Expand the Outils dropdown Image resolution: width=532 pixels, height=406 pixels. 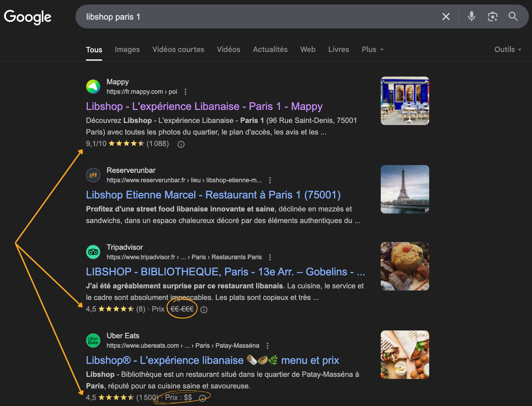(x=508, y=50)
